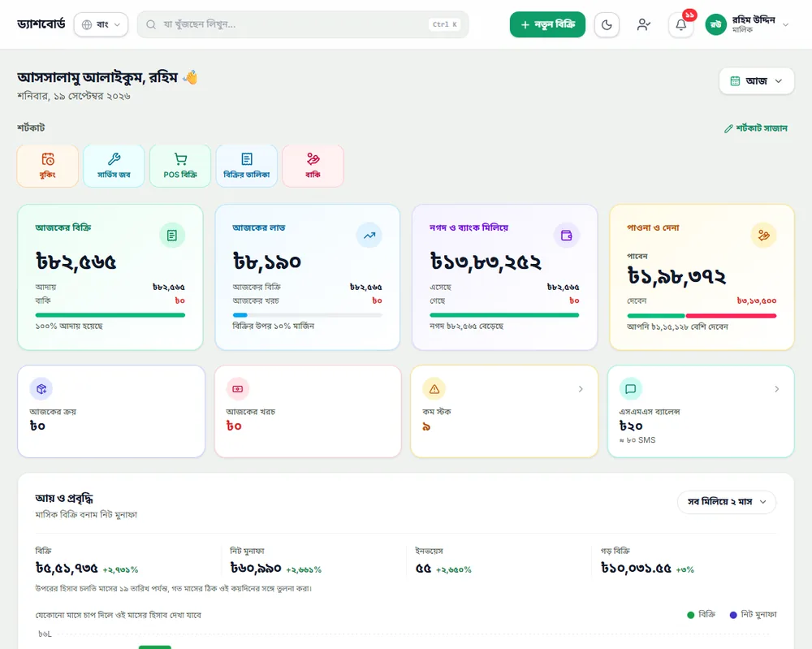The width and height of the screenshot is (812, 649).
Task: Click the আজকের খরচ money icon
Action: 238,389
